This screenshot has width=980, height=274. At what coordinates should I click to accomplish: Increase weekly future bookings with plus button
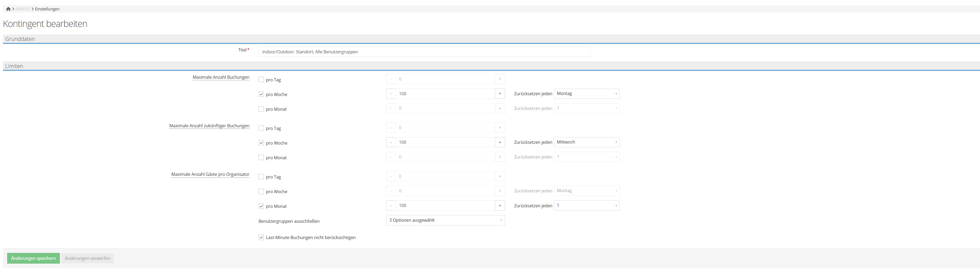pos(499,142)
